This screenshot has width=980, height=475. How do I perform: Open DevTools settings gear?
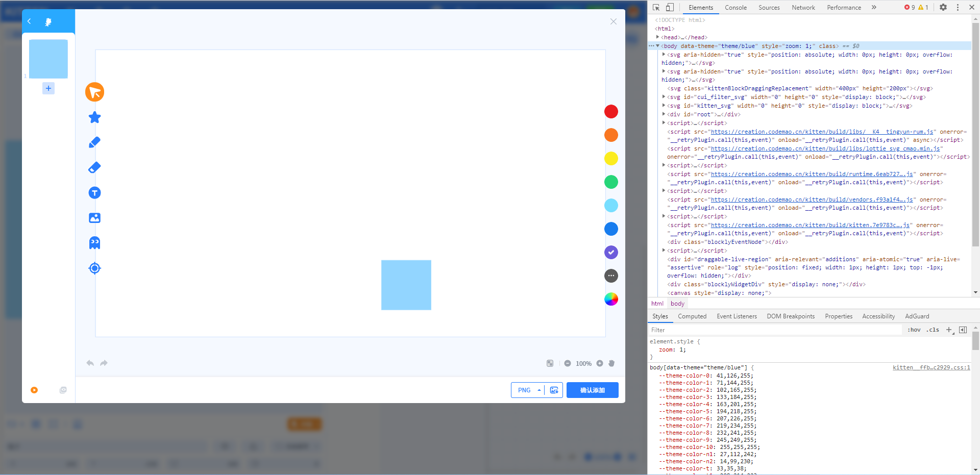943,7
